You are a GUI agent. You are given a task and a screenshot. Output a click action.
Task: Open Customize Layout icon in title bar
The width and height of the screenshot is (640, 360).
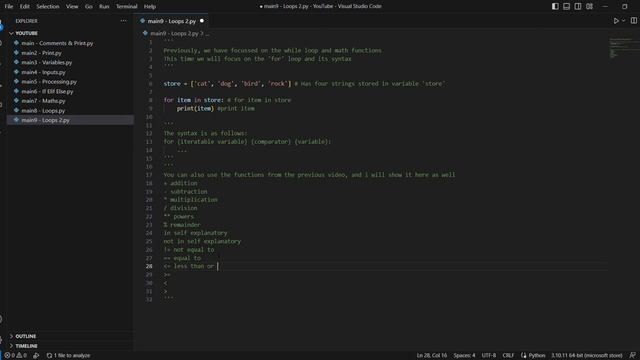[589, 7]
